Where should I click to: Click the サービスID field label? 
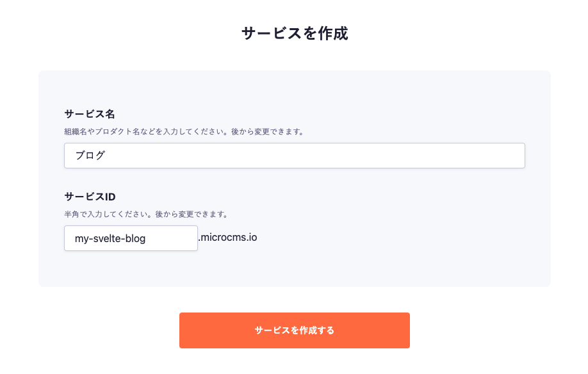[90, 196]
